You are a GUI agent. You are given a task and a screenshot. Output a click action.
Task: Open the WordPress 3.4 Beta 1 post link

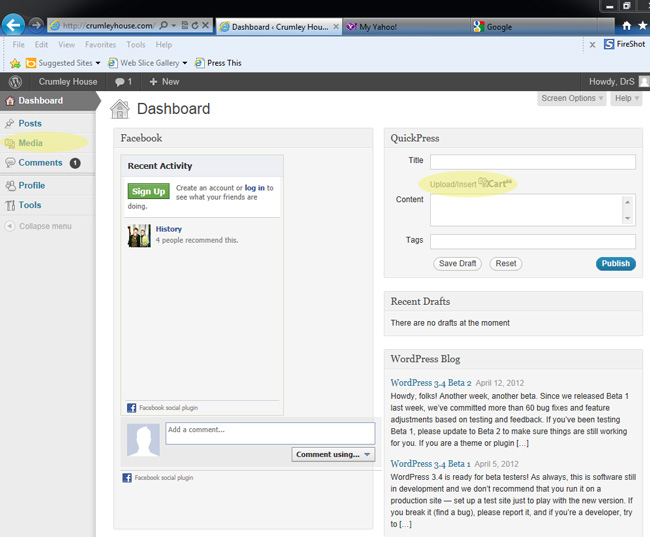pos(430,464)
